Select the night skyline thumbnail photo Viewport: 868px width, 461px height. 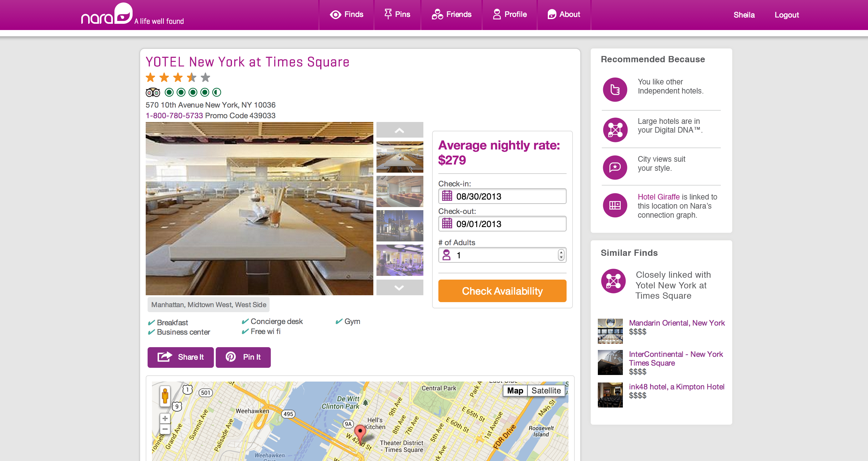[400, 226]
